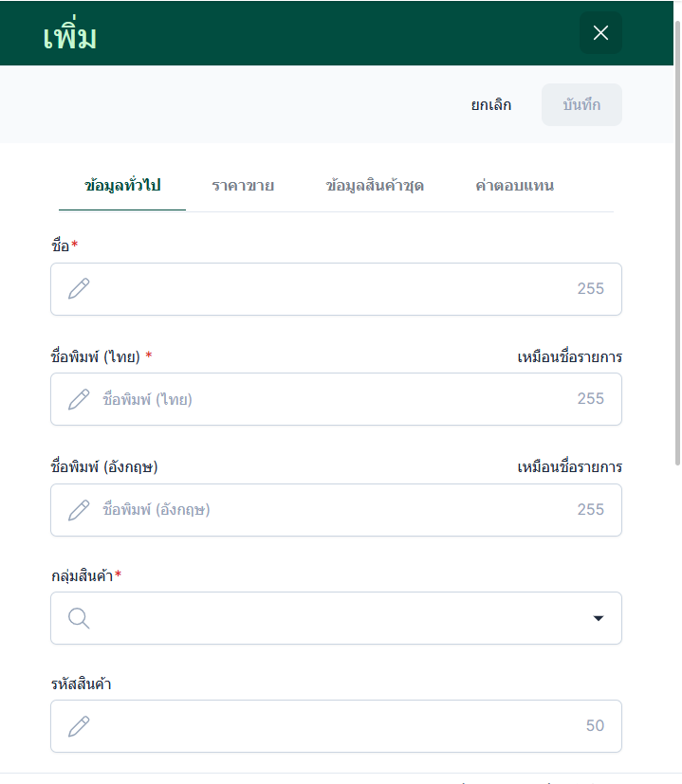The image size is (682, 784).
Task: Switch to the ราคาขาย tab
Action: pyautogui.click(x=243, y=186)
